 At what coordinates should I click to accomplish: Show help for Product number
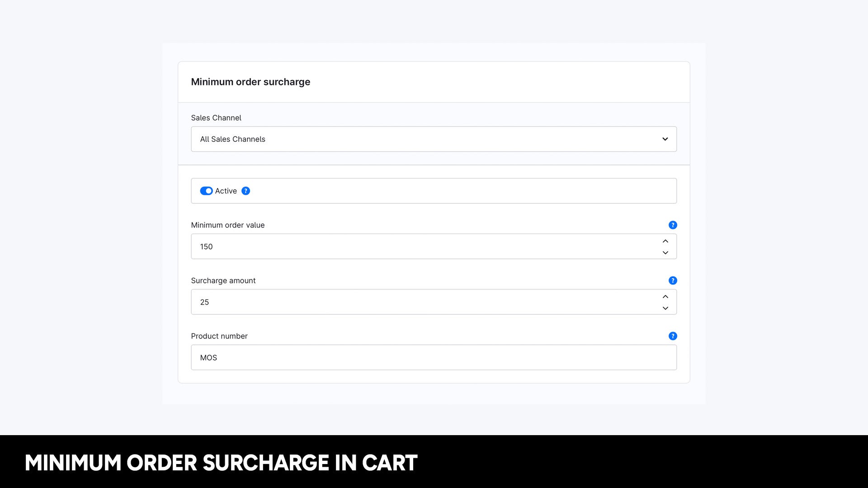tap(673, 336)
